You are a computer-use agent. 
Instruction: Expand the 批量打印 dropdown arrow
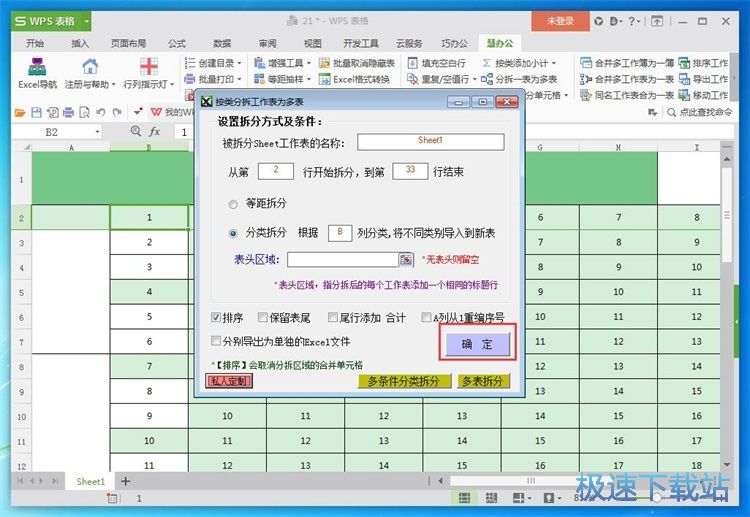point(240,79)
